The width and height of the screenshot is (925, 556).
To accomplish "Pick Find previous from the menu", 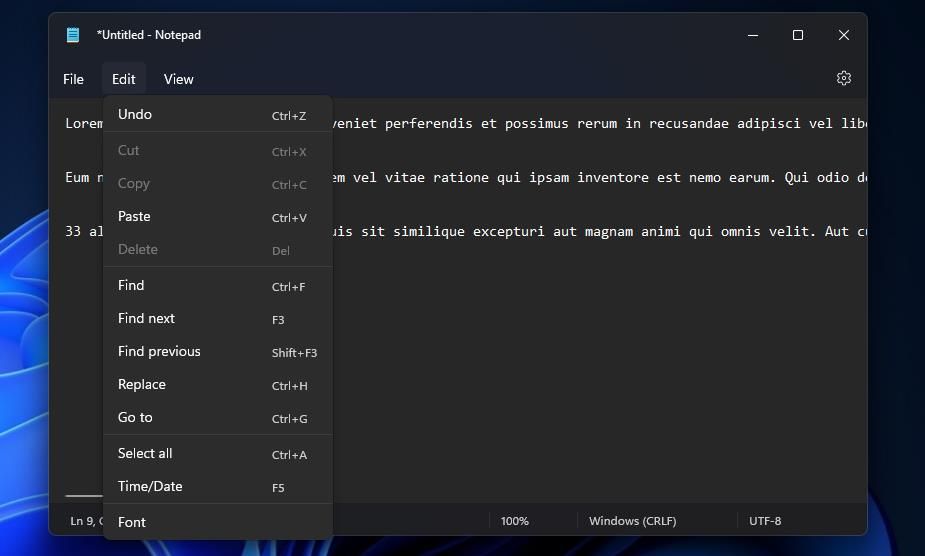I will [x=218, y=352].
